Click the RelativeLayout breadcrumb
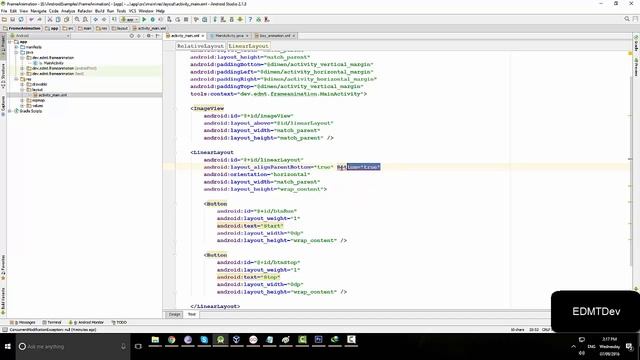 tap(200, 46)
